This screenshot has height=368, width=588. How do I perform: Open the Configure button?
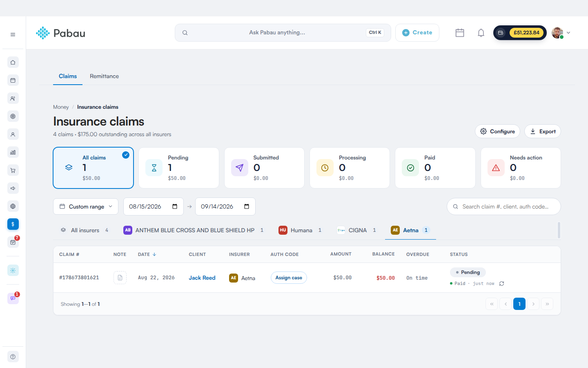point(497,131)
